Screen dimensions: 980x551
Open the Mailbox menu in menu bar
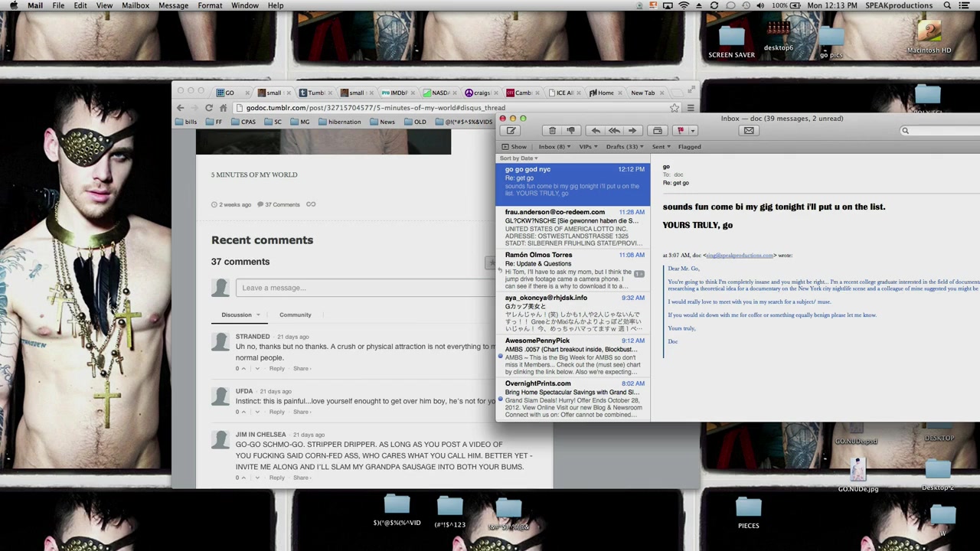tap(136, 5)
